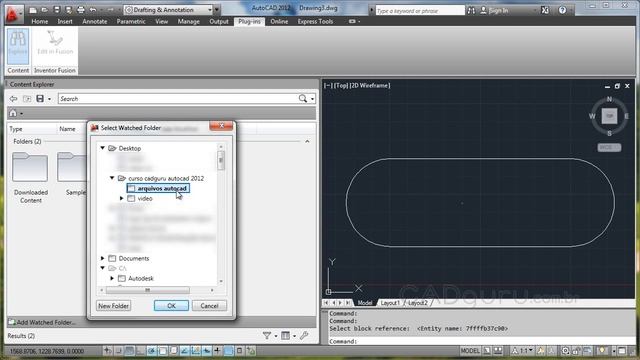
Task: Toggle the MODEL space button in status bar
Action: [470, 351]
